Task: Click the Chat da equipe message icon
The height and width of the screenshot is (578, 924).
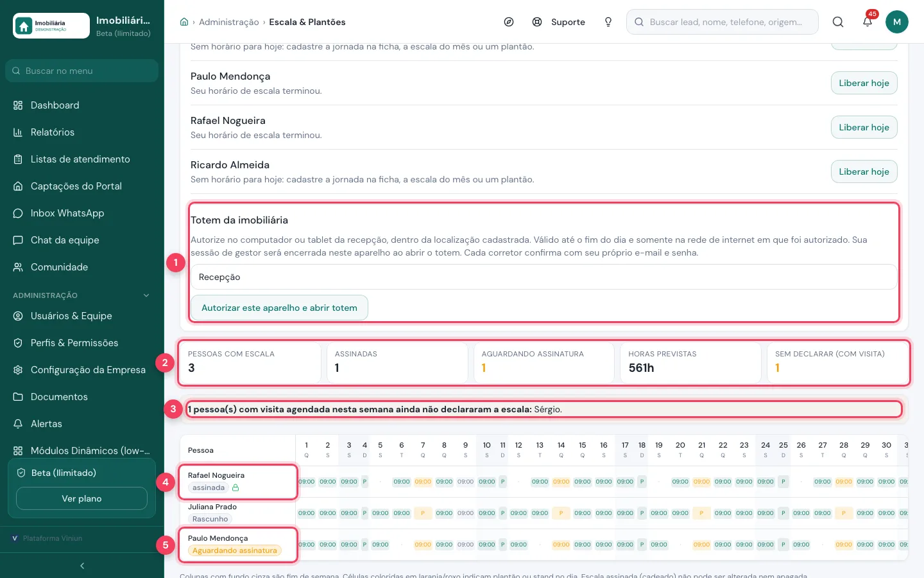Action: 18,240
